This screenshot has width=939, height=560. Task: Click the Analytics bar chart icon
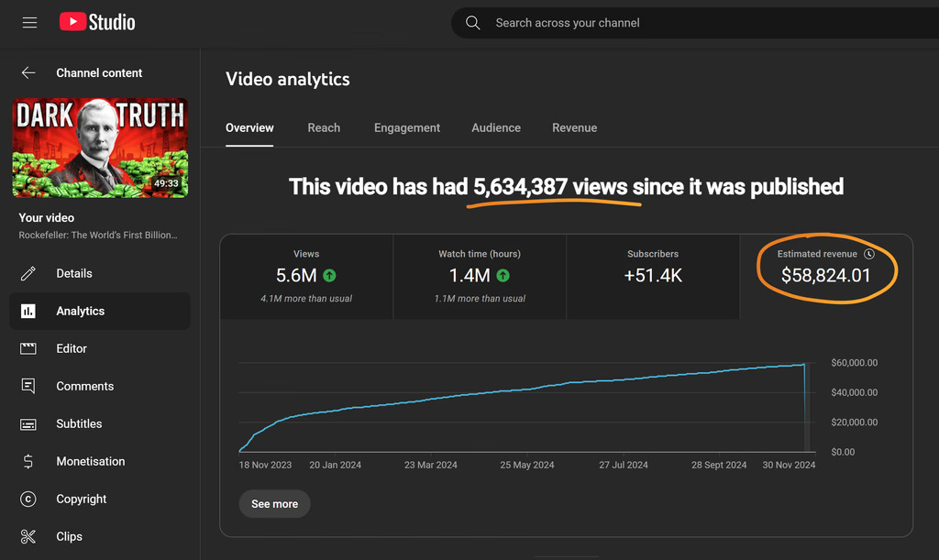[28, 311]
